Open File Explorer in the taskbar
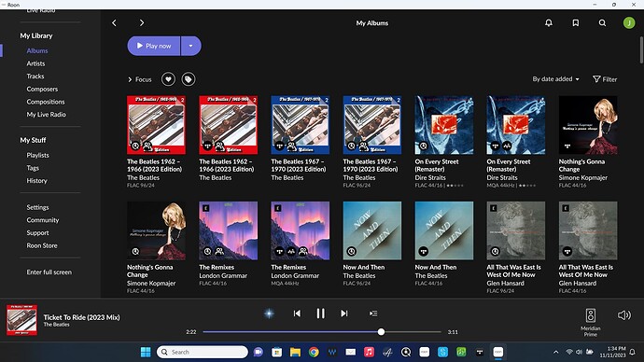 point(295,352)
